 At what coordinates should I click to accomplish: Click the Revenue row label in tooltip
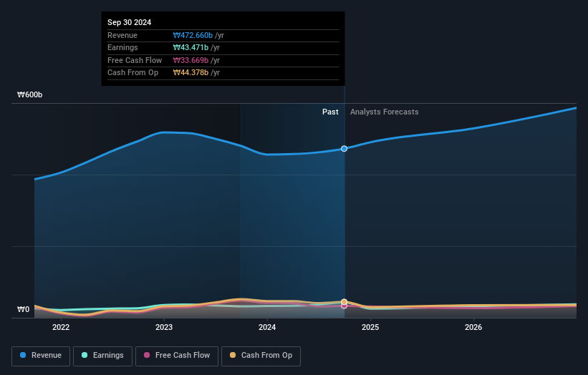click(x=122, y=35)
